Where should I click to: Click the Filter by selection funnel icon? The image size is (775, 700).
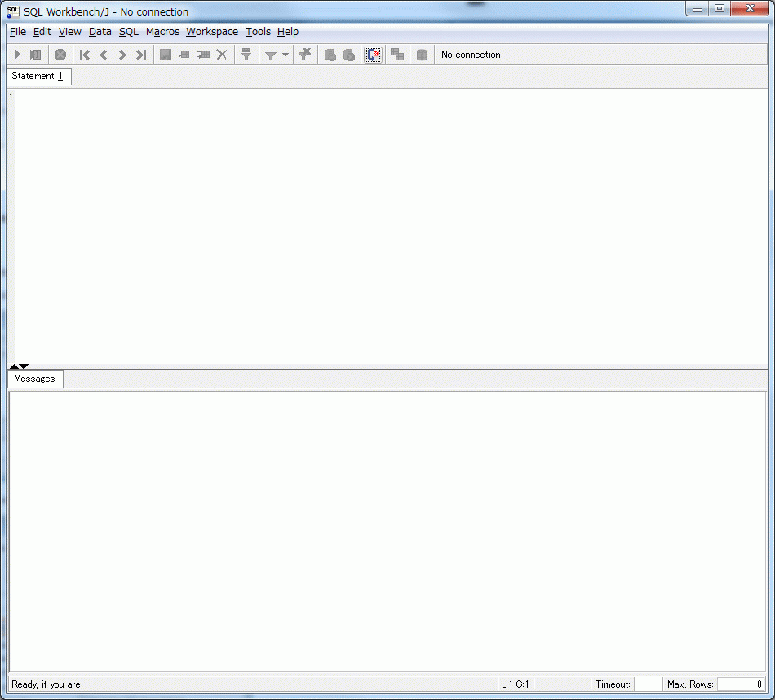pyautogui.click(x=246, y=55)
